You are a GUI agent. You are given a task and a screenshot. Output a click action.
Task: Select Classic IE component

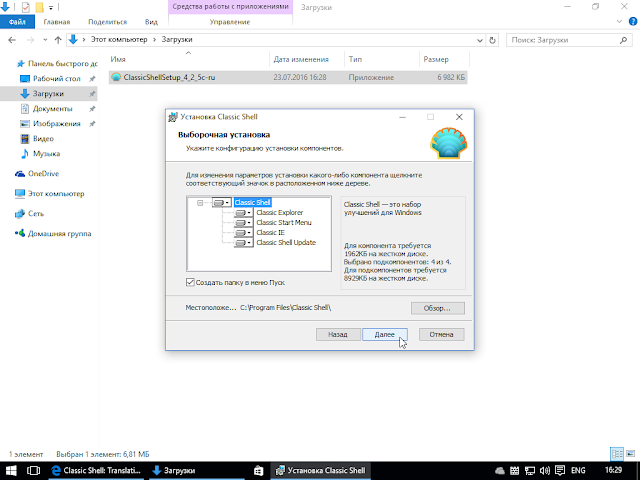click(270, 233)
